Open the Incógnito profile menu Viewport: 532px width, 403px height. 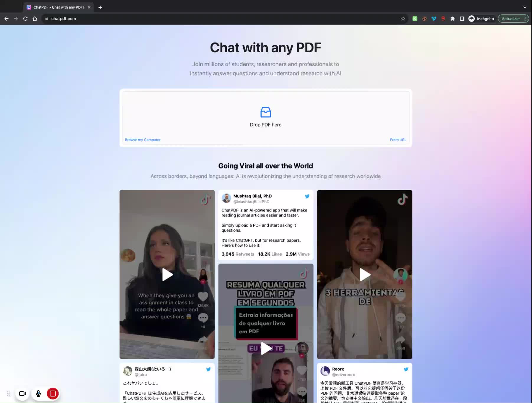tap(481, 19)
